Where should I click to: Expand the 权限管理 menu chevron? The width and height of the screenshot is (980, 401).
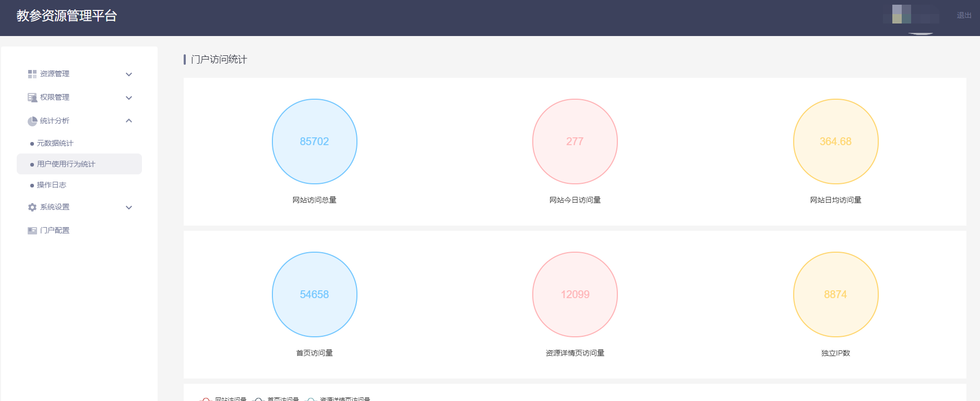pos(129,98)
